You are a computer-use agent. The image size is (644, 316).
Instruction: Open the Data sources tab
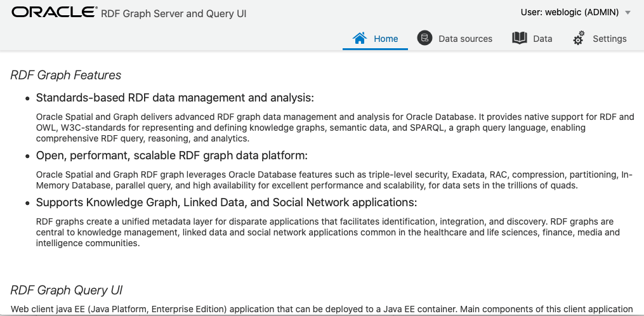coord(455,39)
